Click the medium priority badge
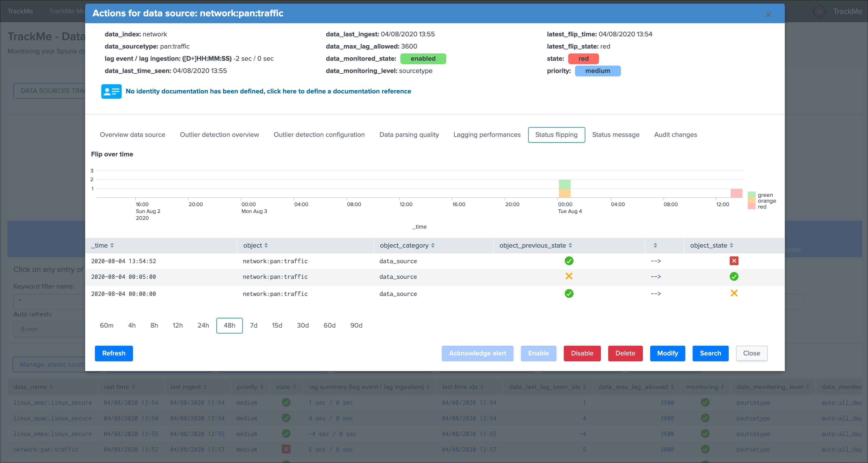 pyautogui.click(x=597, y=71)
